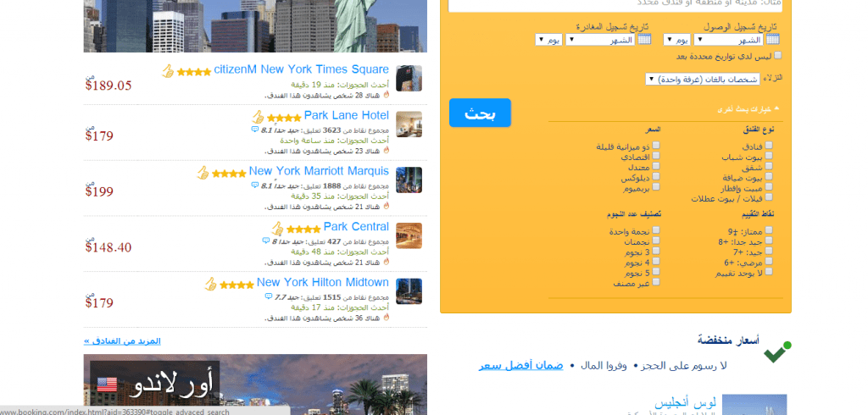
Task: Click flame icon in the Park Central viewers line
Action: tap(387, 261)
